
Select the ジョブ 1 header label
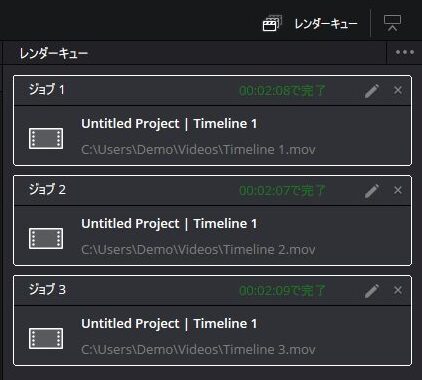(x=46, y=90)
